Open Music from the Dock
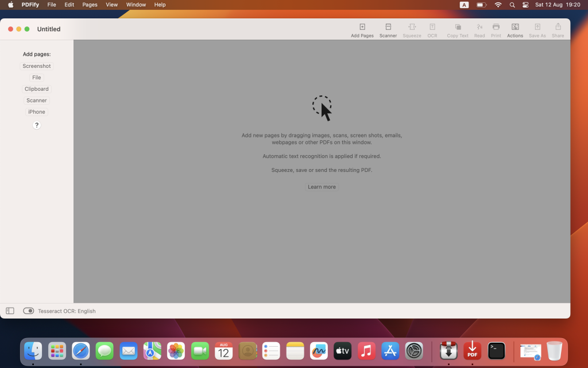This screenshot has width=588, height=368. click(366, 351)
